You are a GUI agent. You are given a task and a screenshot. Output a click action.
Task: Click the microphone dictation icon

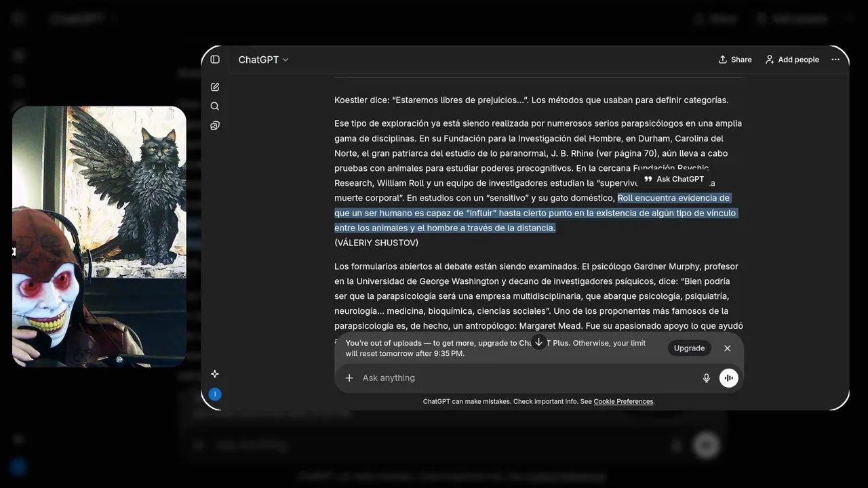coord(707,378)
